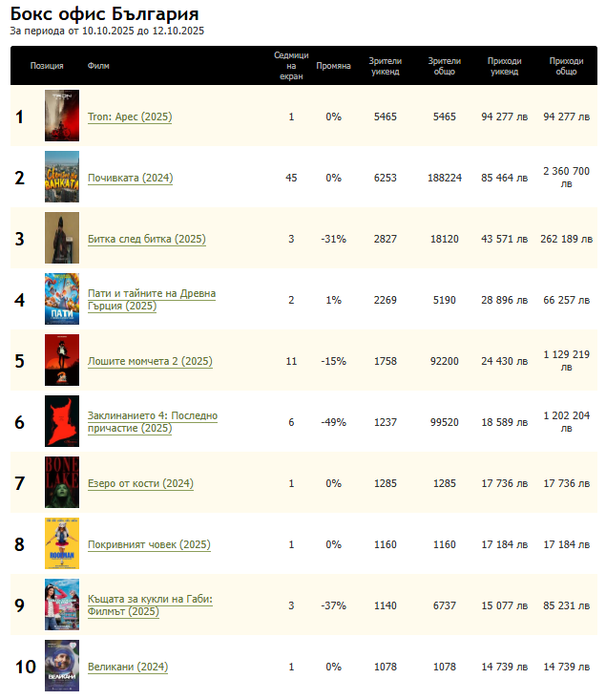Click the Лошите момчета 2 (2025) title
Viewport: 606px width, 700px height.
(149, 361)
